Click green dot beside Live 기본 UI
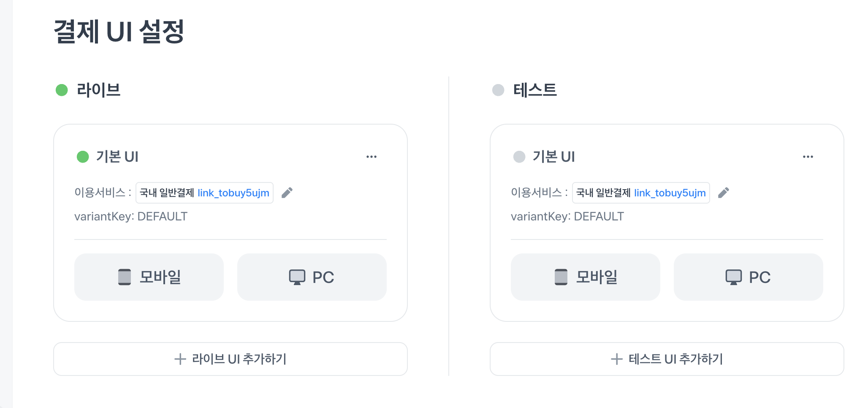The width and height of the screenshot is (868, 408). tap(83, 157)
